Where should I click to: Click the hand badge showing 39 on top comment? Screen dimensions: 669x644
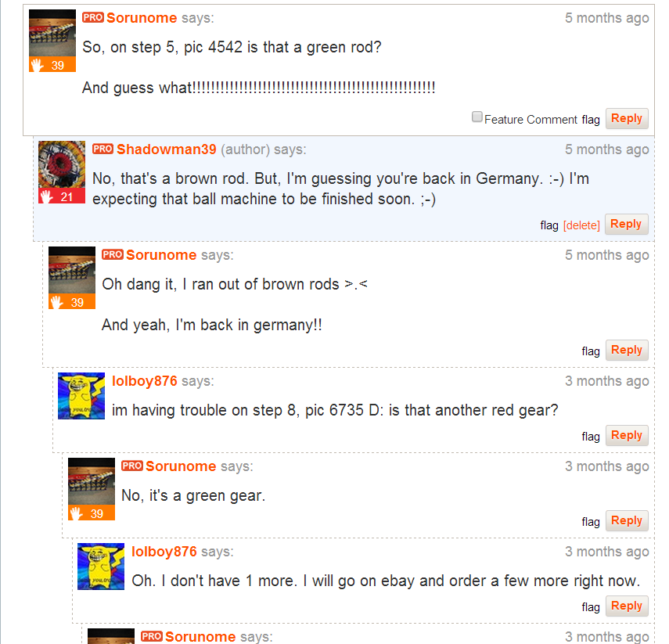tap(52, 65)
